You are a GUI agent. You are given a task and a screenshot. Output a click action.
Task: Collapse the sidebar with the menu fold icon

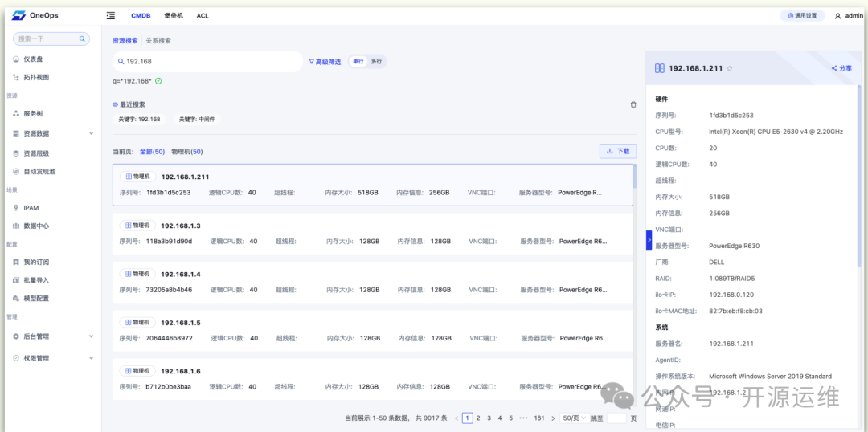point(111,15)
